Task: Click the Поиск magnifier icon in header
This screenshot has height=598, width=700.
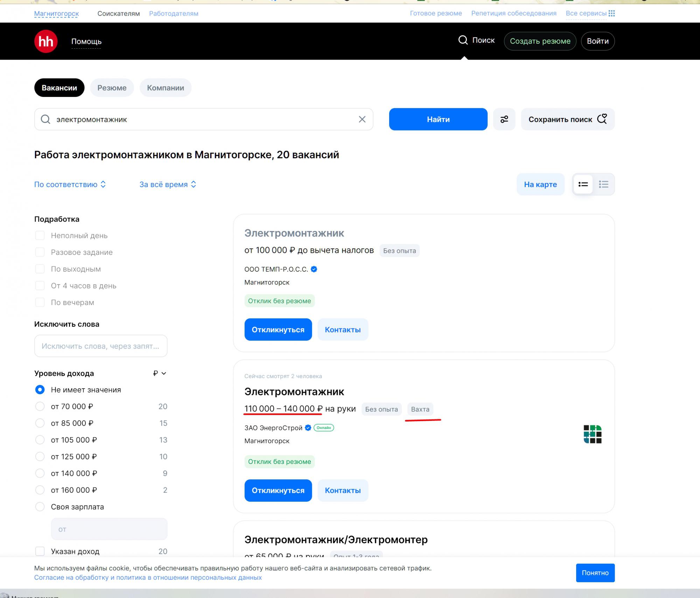Action: 463,40
